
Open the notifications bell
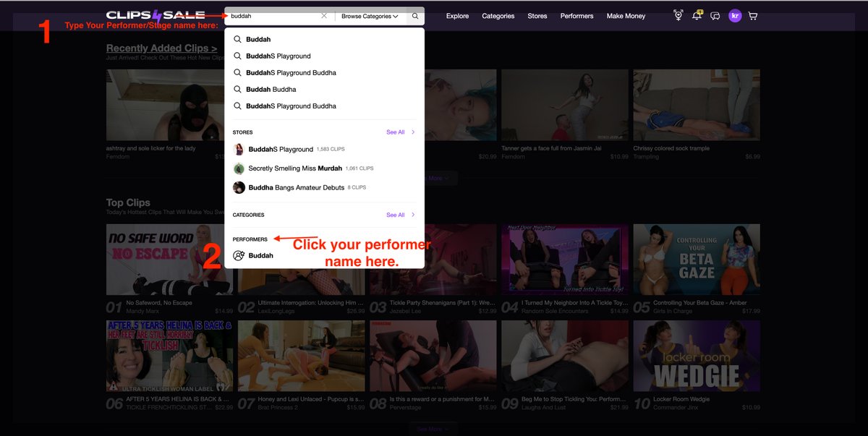697,15
